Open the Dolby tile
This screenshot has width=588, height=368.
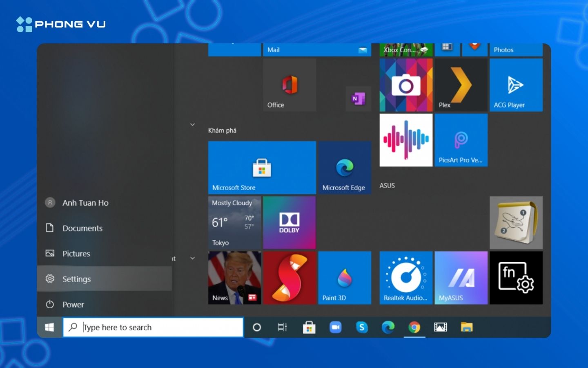(x=289, y=222)
